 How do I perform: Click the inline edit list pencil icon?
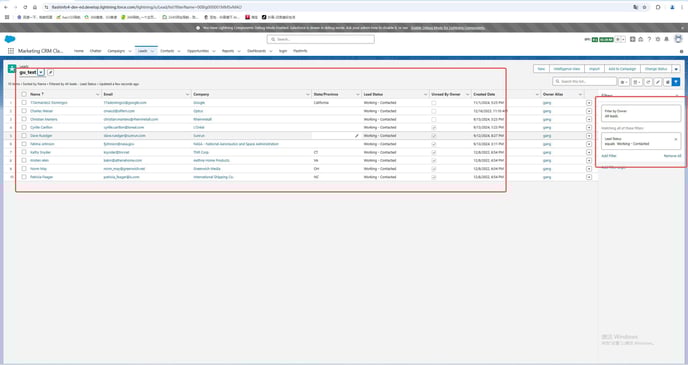point(658,82)
